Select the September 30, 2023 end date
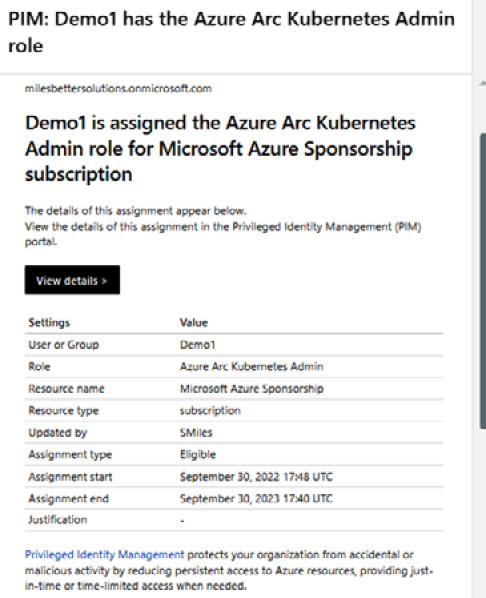Image resolution: width=486 pixels, height=598 pixels. coord(256,498)
